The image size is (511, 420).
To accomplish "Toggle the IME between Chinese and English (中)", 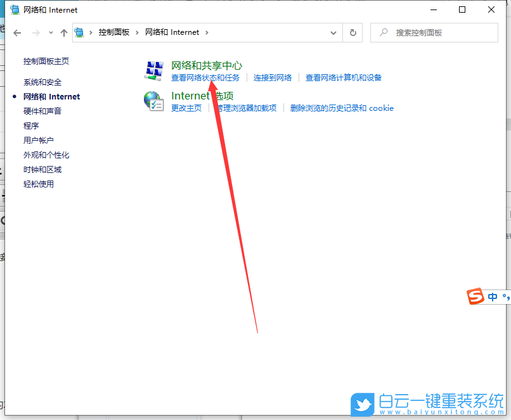I will click(493, 296).
